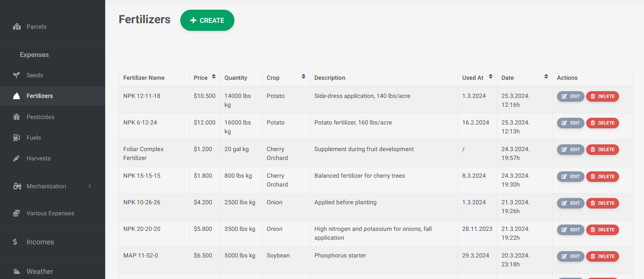Click pencil icon in NPK 10-26-26 row
The width and height of the screenshot is (644, 279).
(x=564, y=203)
